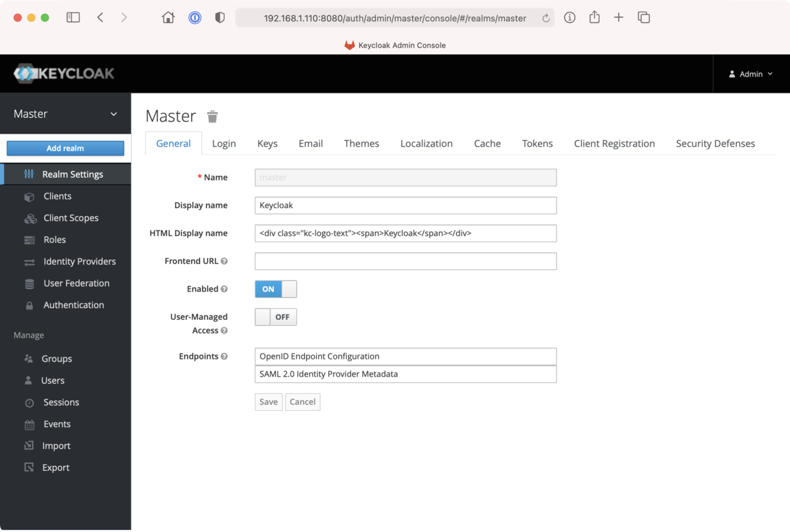Click the Keycloak logo in header
Screen dimensions: 790x532
[65, 73]
